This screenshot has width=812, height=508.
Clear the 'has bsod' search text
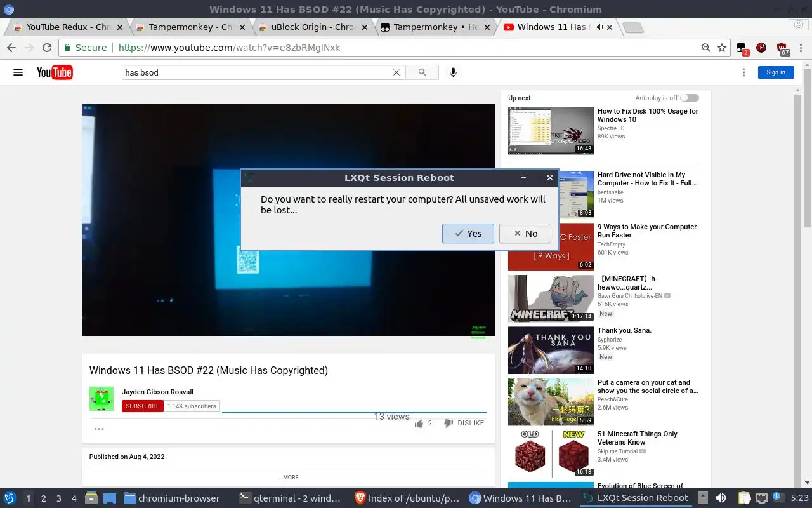[396, 72]
